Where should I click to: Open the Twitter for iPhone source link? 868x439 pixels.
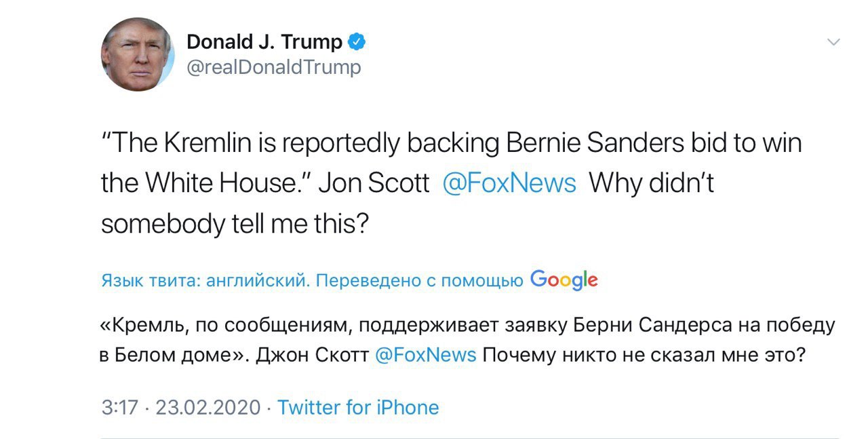[x=358, y=407]
